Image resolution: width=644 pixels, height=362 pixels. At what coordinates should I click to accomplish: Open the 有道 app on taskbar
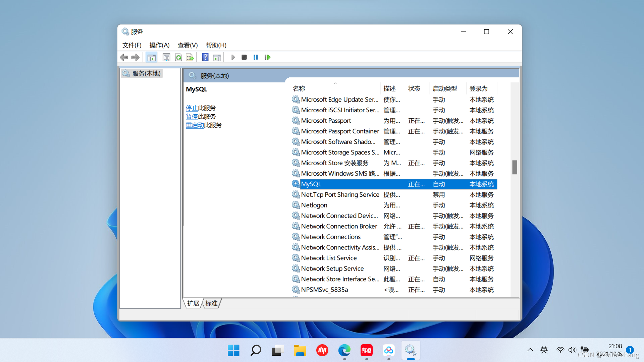[366, 351]
